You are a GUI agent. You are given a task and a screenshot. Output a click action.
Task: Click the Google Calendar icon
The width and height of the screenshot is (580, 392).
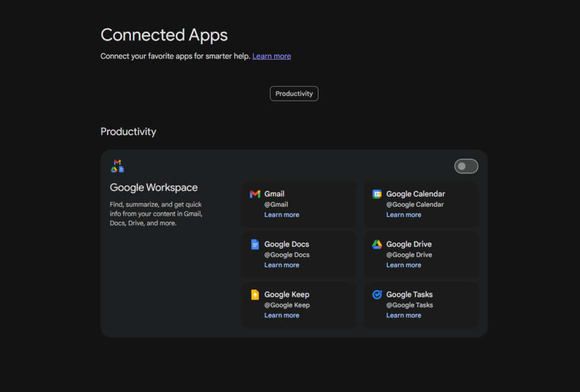click(377, 194)
